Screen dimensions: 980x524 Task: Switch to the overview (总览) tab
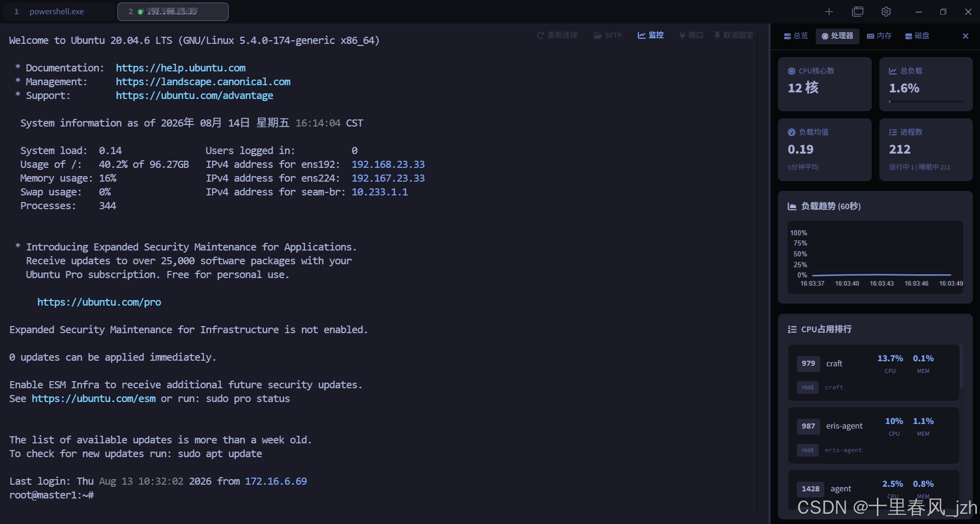click(x=796, y=36)
